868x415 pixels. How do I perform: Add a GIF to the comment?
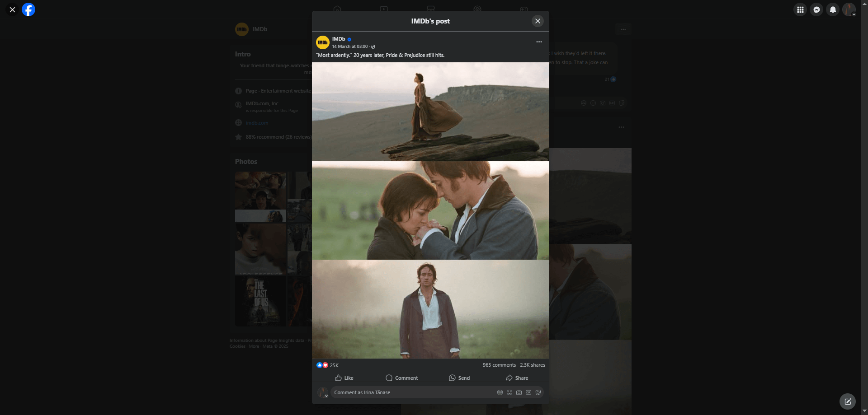528,392
